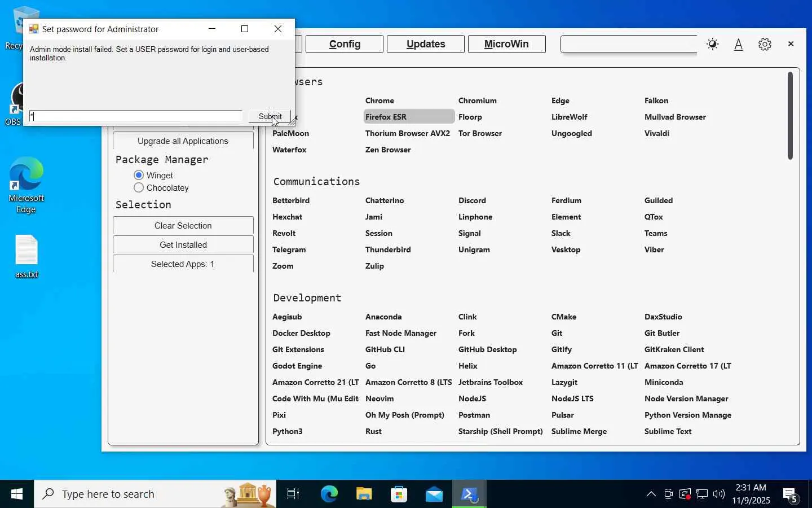This screenshot has height=508, width=812.
Task: Click the Clear Selection button
Action: [x=183, y=226]
